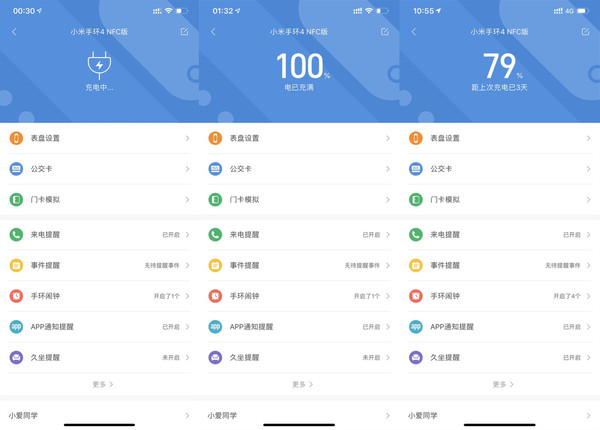Tap orange 表盘设置 icon on 79% screen

416,138
